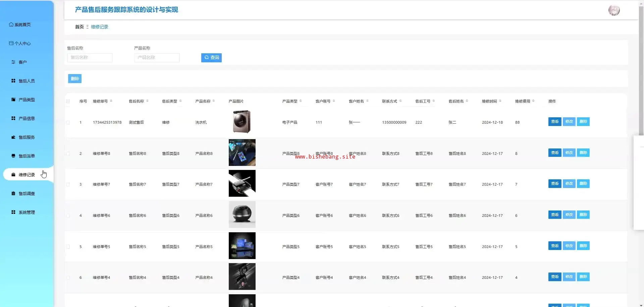Select 维修记录 in the sidebar
644x307 pixels.
coord(27,175)
